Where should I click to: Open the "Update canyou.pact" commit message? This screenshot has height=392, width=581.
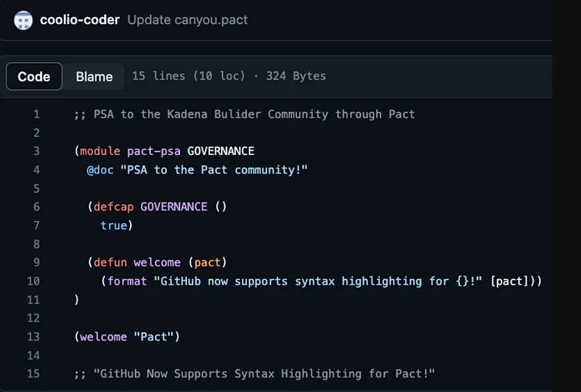(x=187, y=20)
